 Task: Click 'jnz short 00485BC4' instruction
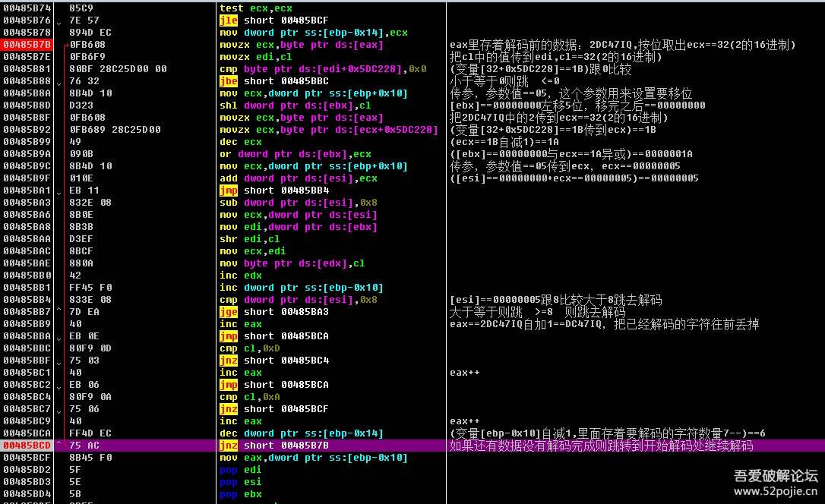273,361
